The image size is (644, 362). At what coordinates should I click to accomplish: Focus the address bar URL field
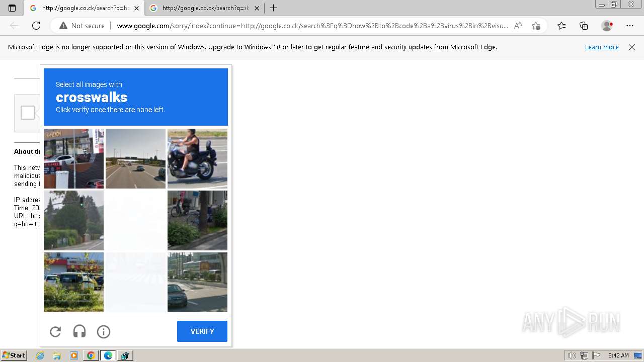[312, 26]
